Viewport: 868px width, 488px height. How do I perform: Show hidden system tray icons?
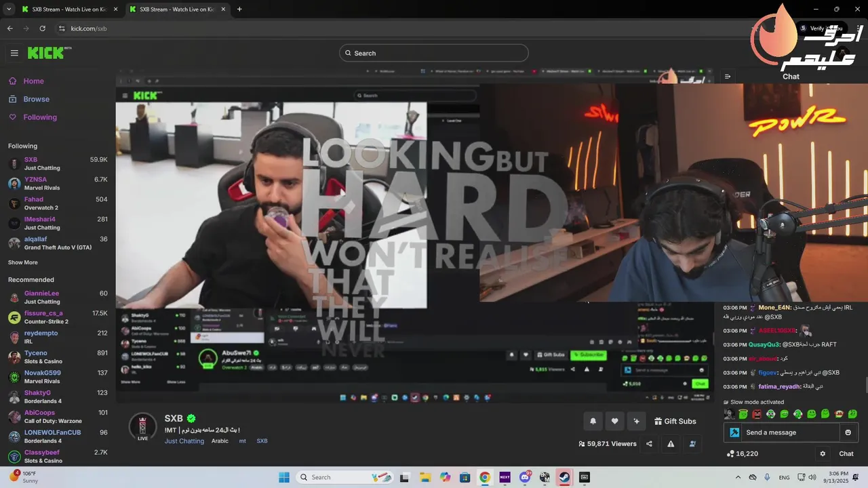coord(738,477)
